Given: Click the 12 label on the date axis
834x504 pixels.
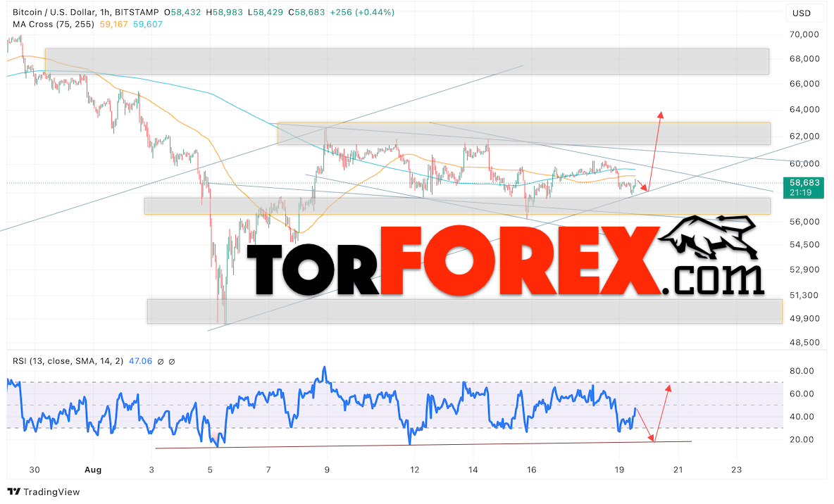Looking at the screenshot, I should click(x=414, y=470).
